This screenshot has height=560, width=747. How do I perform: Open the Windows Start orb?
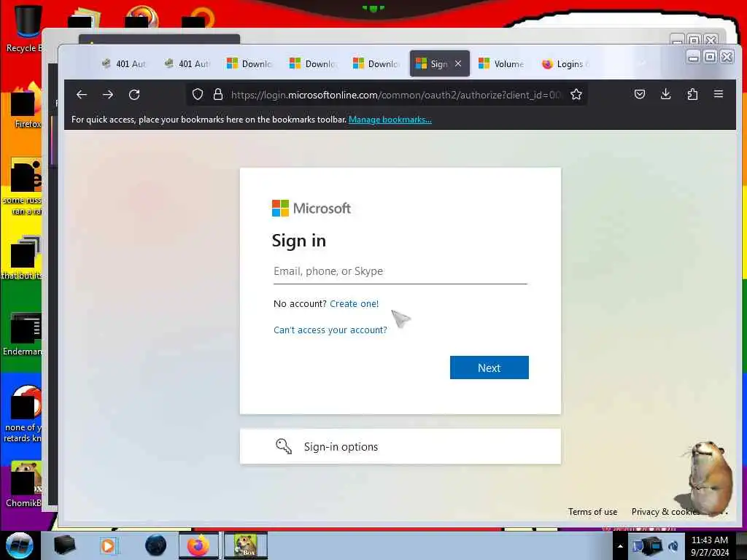(x=20, y=545)
